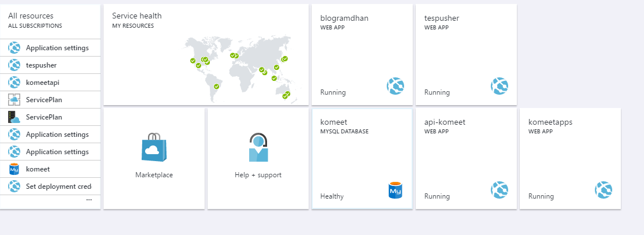
Task: Open the Service health tile heading
Action: [137, 16]
